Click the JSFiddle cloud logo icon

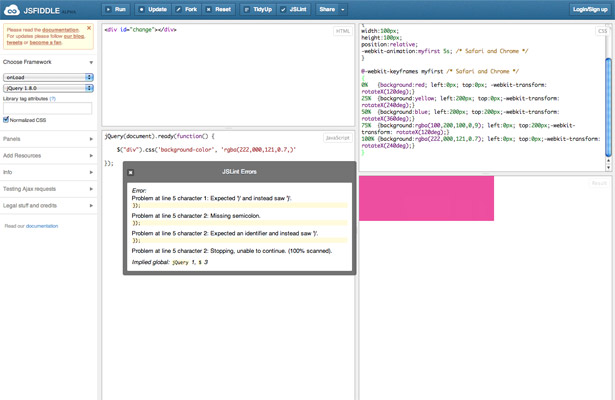pos(11,10)
